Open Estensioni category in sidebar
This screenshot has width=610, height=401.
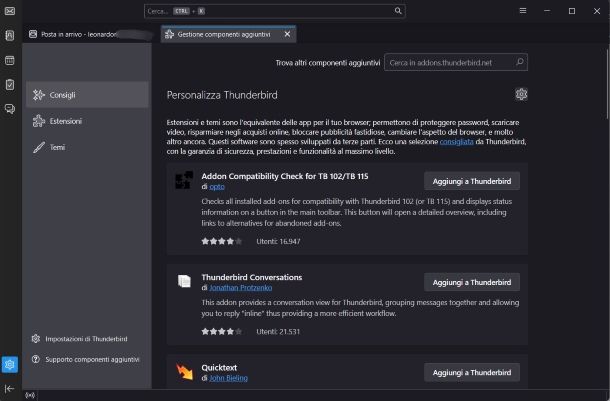coord(87,121)
